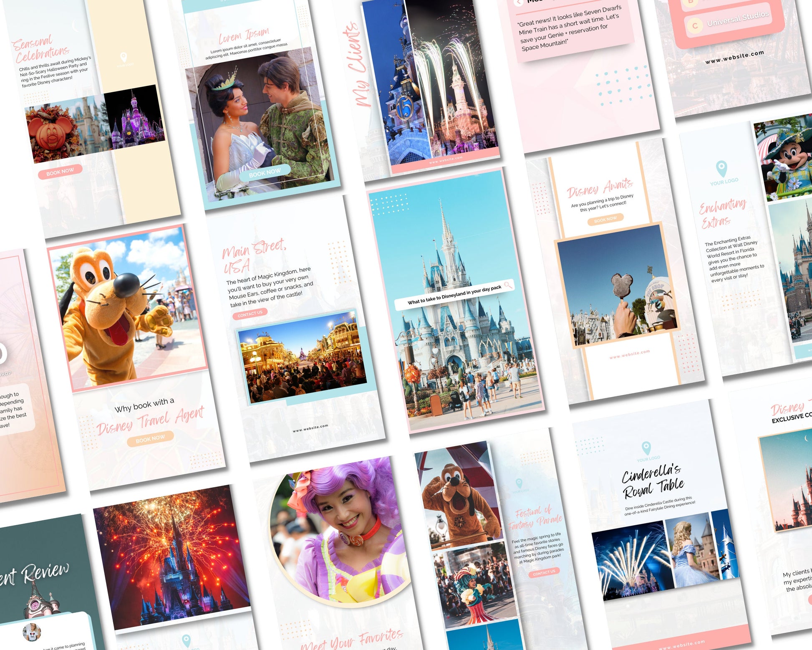This screenshot has width=812, height=650.
Task: Click BOOK NOW on the Disney Awaits card
Action: pyautogui.click(x=605, y=219)
